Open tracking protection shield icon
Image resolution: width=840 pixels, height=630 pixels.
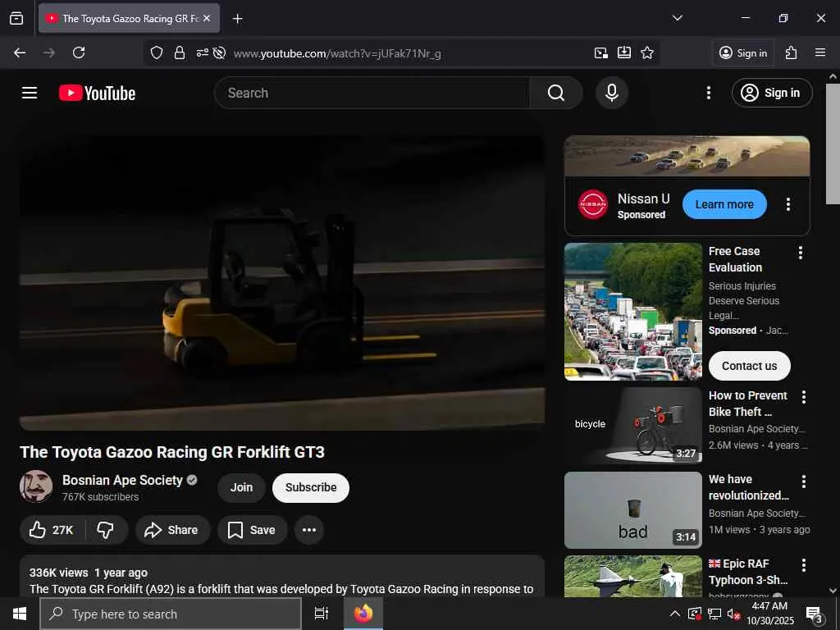(x=157, y=52)
